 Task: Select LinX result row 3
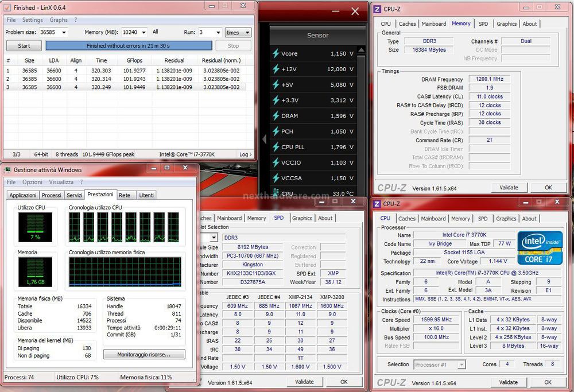click(125, 87)
